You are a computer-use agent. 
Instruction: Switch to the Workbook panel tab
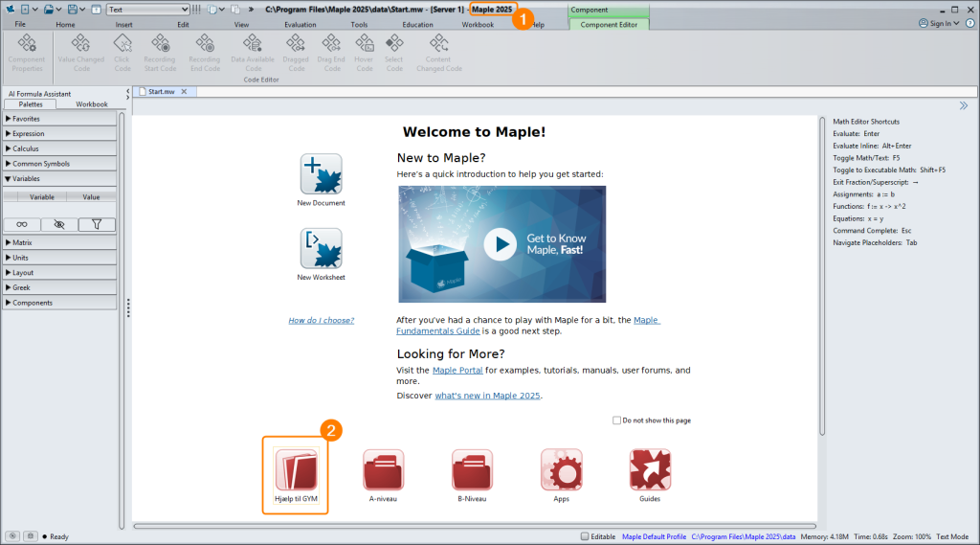[92, 103]
